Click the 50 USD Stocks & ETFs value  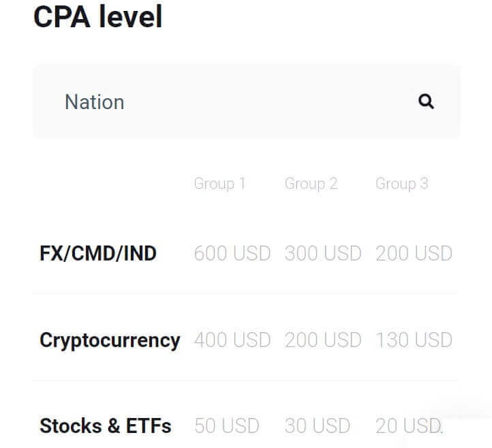click(227, 426)
